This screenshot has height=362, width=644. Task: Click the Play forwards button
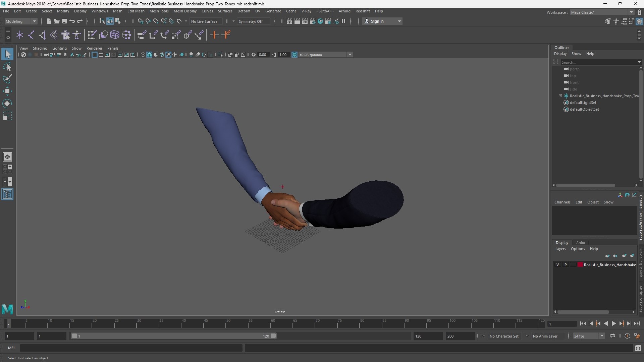[x=613, y=323]
